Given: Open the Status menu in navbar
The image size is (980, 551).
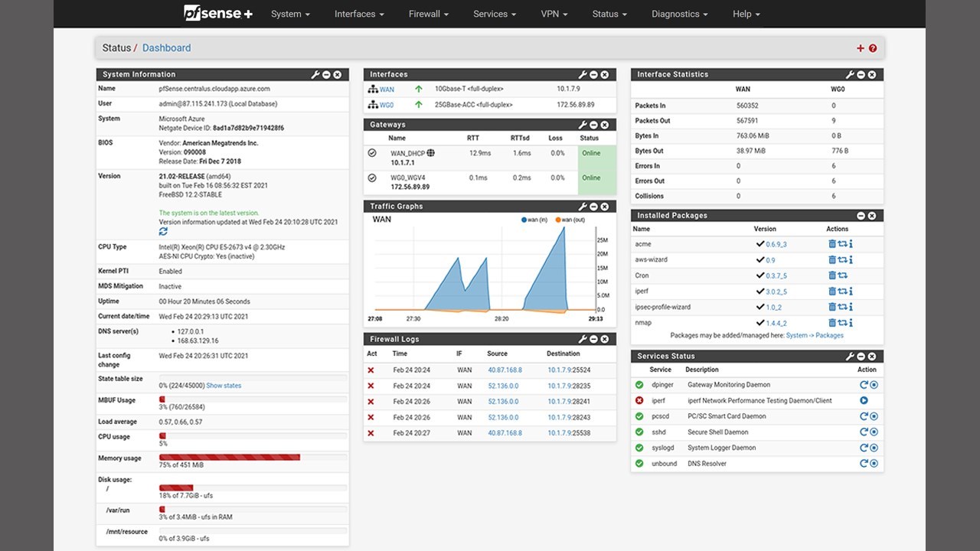Looking at the screenshot, I should pyautogui.click(x=609, y=14).
